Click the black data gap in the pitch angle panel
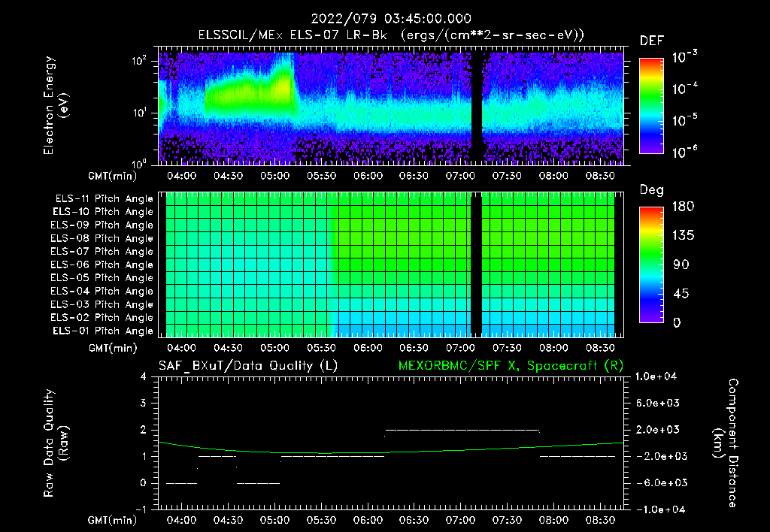Viewport: 770px width, 532px height. (x=476, y=264)
